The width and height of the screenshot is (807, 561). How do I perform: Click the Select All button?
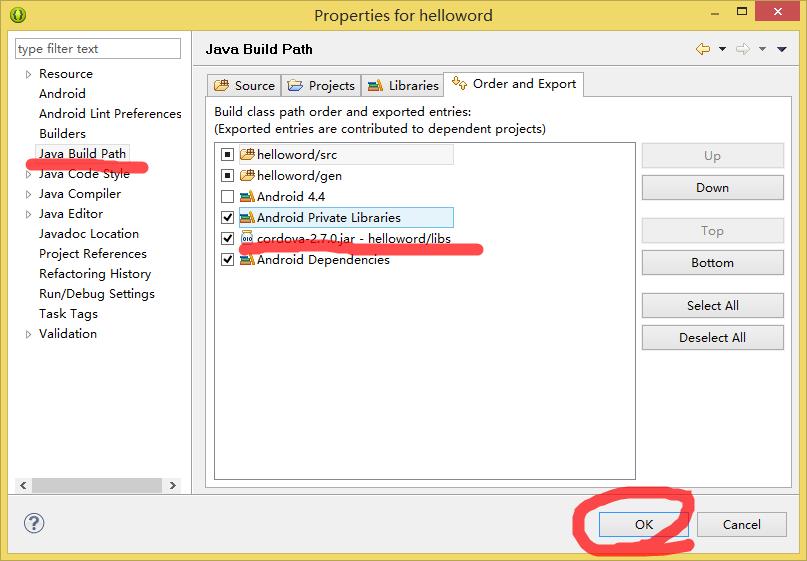click(x=712, y=306)
